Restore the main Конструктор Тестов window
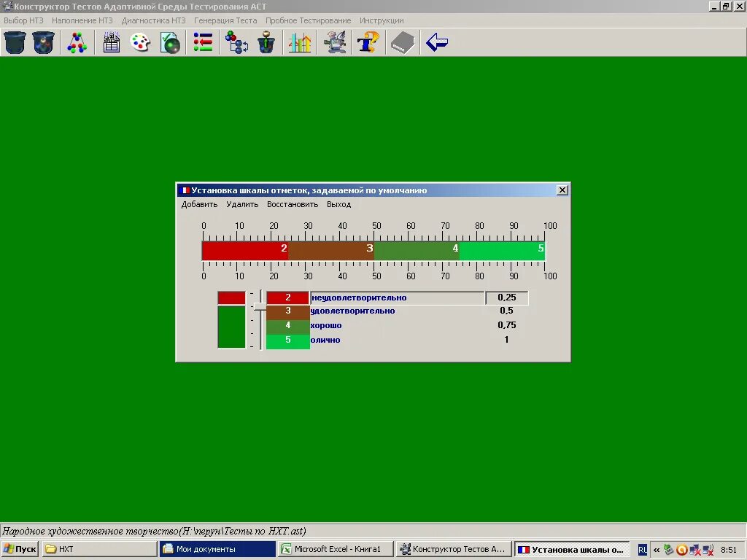 point(726,6)
